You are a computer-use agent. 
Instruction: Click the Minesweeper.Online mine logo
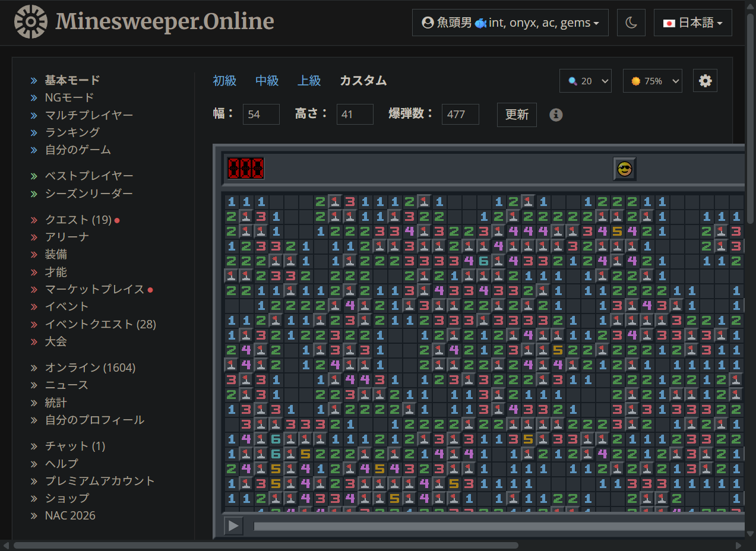tap(31, 22)
